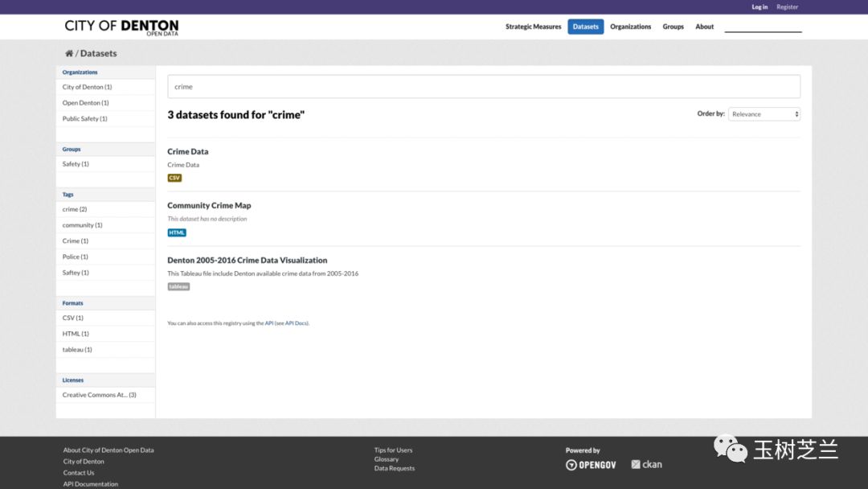Screen dimensions: 868x489
Task: Open API Documentation footer link
Action: [x=90, y=484]
